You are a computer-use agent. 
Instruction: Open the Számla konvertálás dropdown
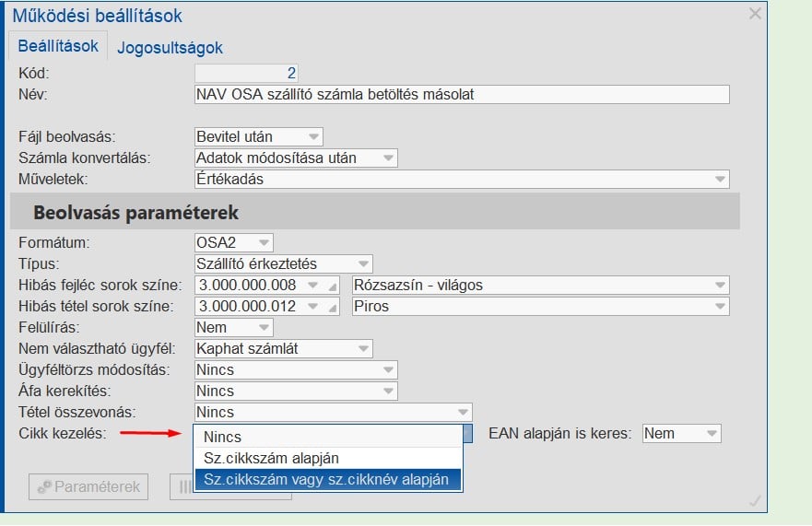pos(296,158)
